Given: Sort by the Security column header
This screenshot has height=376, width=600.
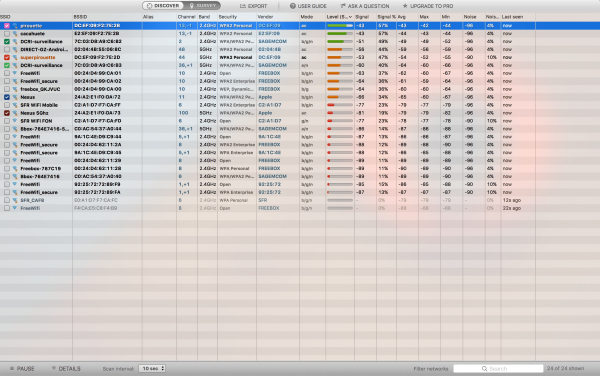Looking at the screenshot, I should pyautogui.click(x=237, y=17).
